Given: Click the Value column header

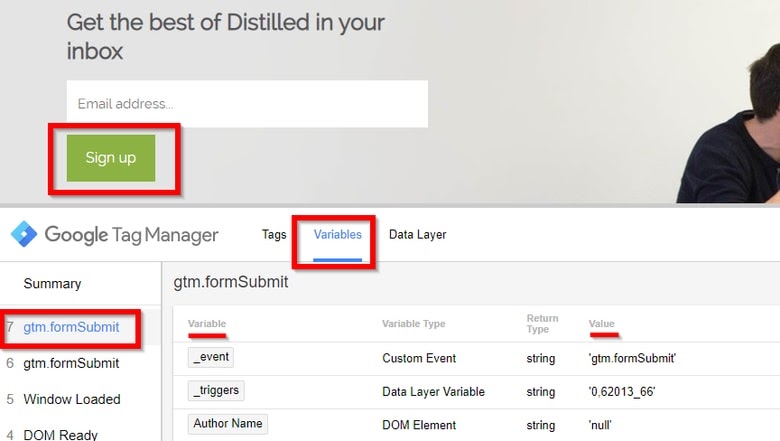Looking at the screenshot, I should [x=601, y=324].
